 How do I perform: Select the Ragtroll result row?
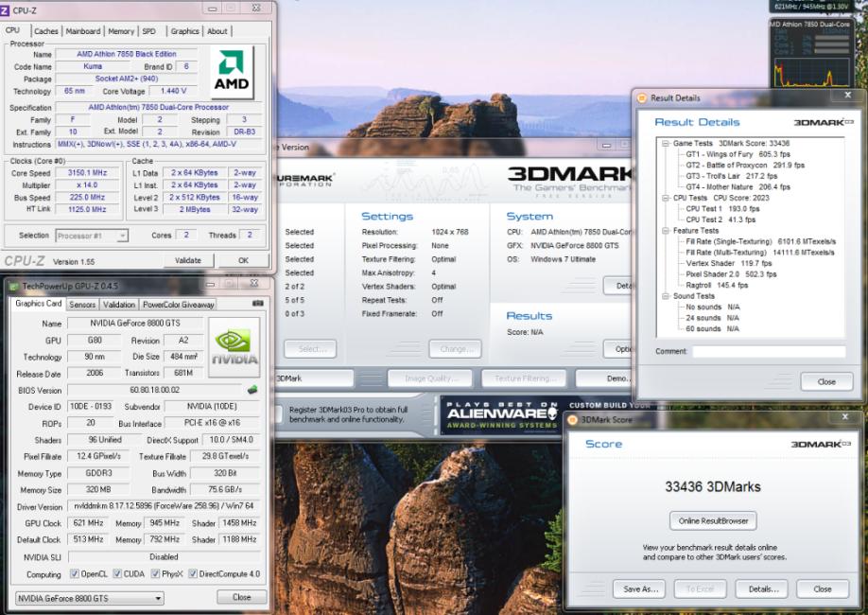[717, 286]
